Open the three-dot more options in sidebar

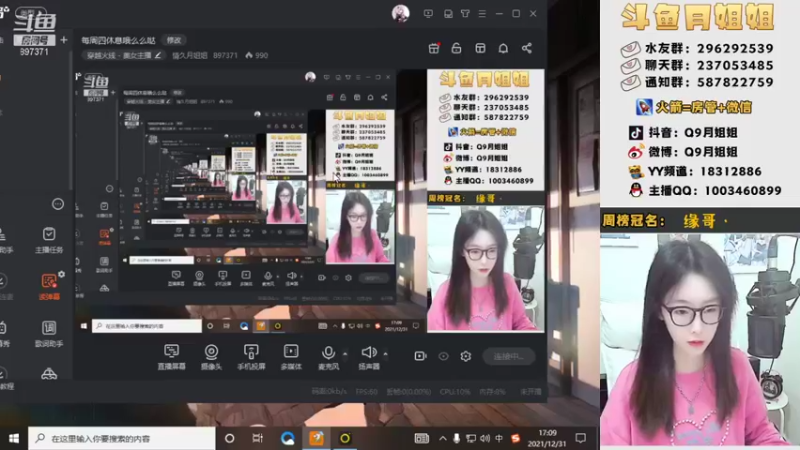pos(58,204)
